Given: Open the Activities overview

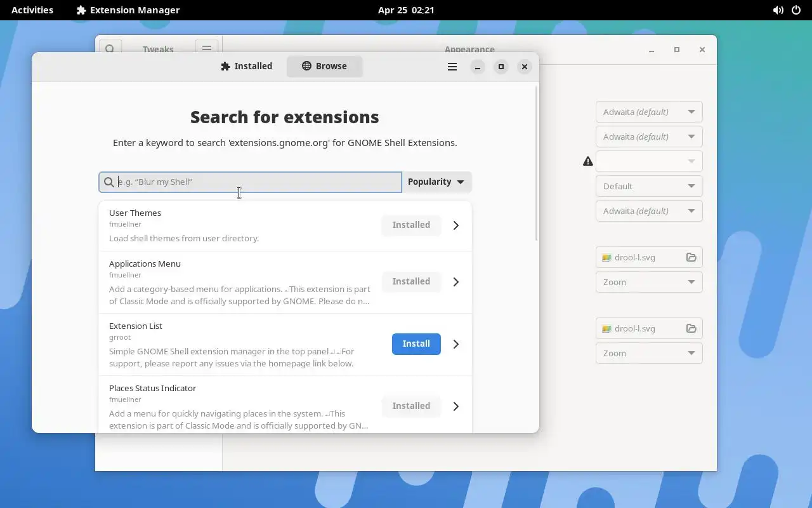Looking at the screenshot, I should [32, 10].
